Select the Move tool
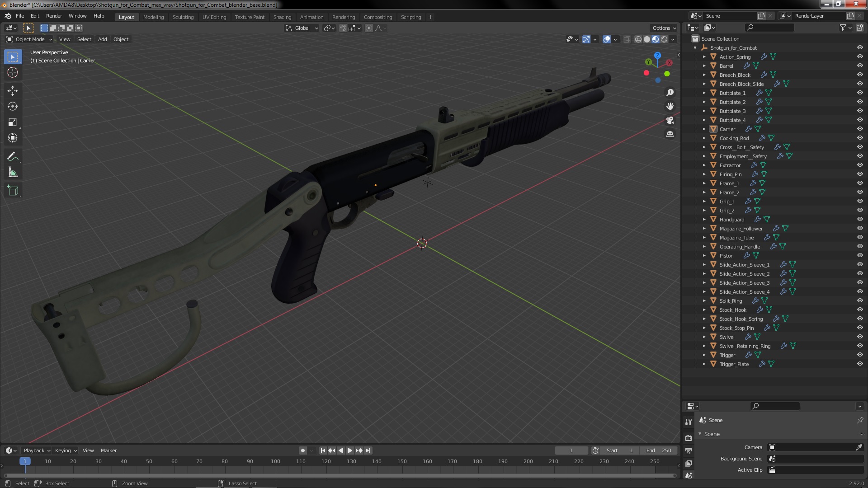Screen dimensions: 868x488 pos(13,91)
